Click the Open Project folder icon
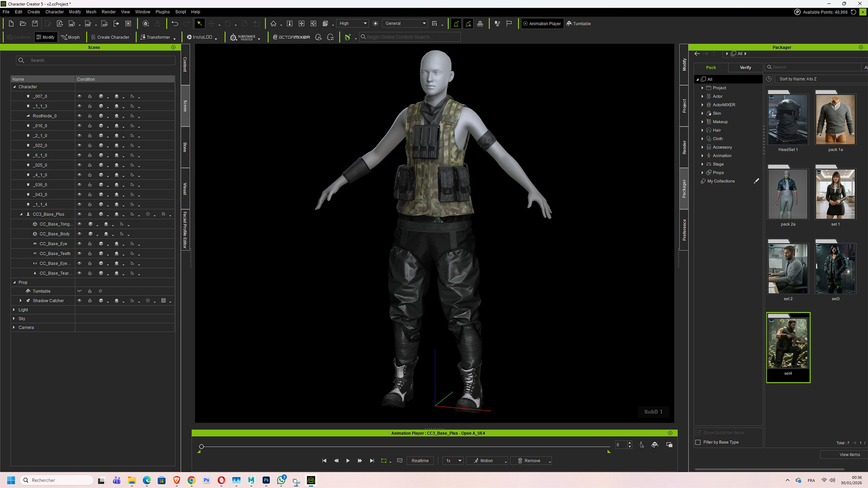 point(23,23)
